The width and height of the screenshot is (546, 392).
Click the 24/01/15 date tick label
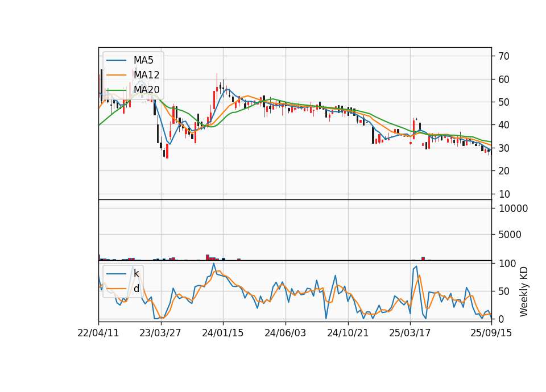[x=223, y=333]
